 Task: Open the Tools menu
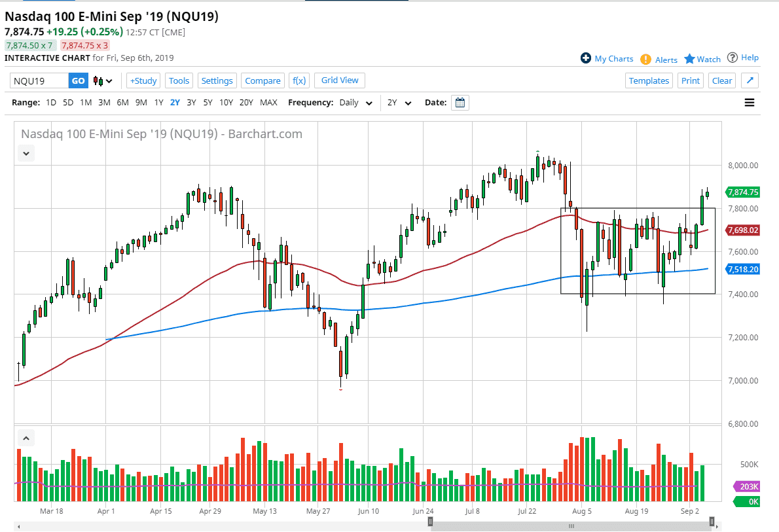click(x=179, y=80)
